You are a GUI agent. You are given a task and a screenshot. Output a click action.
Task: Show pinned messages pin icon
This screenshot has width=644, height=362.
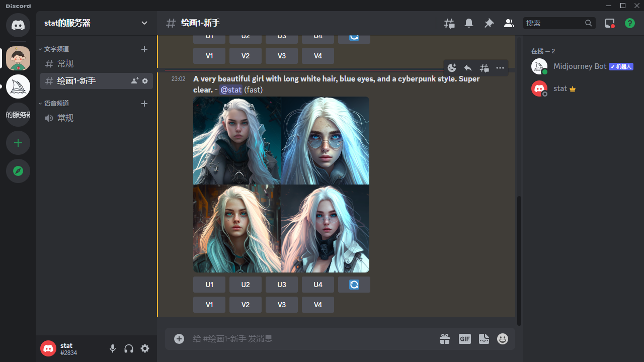(489, 23)
